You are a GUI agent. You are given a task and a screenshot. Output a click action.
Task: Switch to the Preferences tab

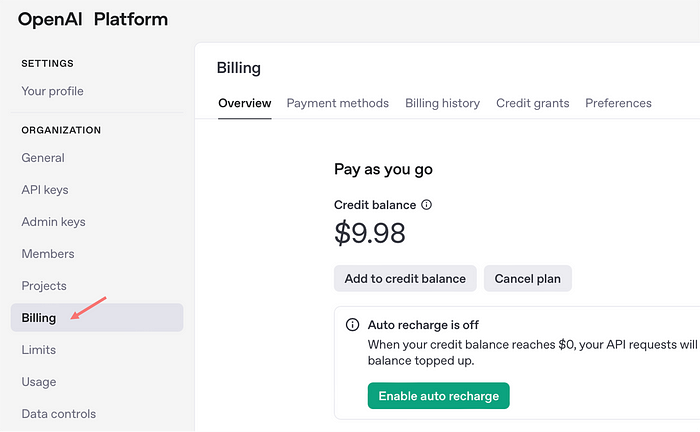[x=618, y=103]
